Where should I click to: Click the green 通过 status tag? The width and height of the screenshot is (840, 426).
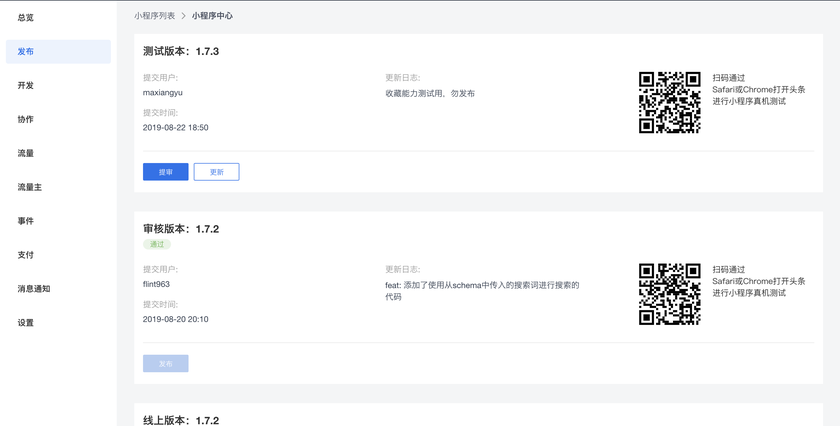pyautogui.click(x=157, y=244)
